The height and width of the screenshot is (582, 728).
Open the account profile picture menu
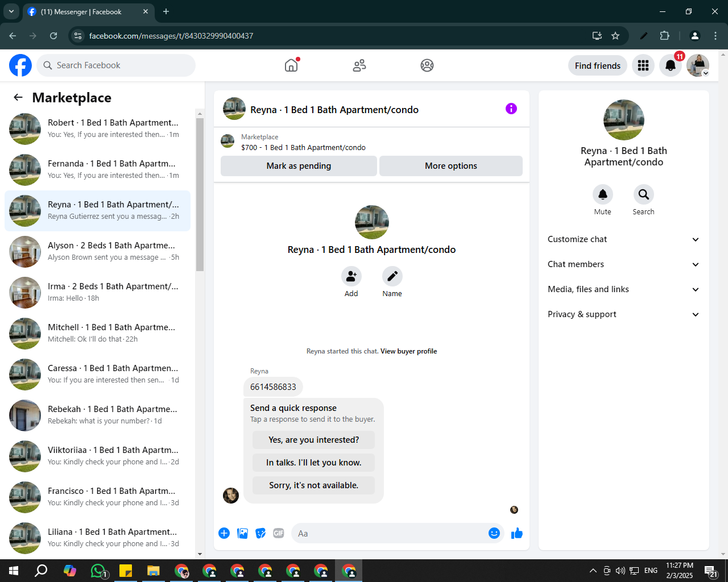pos(698,65)
